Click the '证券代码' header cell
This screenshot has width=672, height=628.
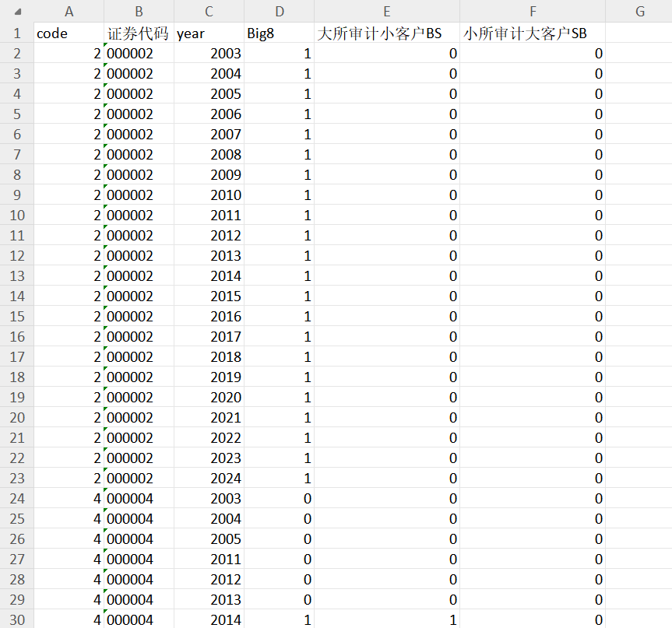point(139,33)
